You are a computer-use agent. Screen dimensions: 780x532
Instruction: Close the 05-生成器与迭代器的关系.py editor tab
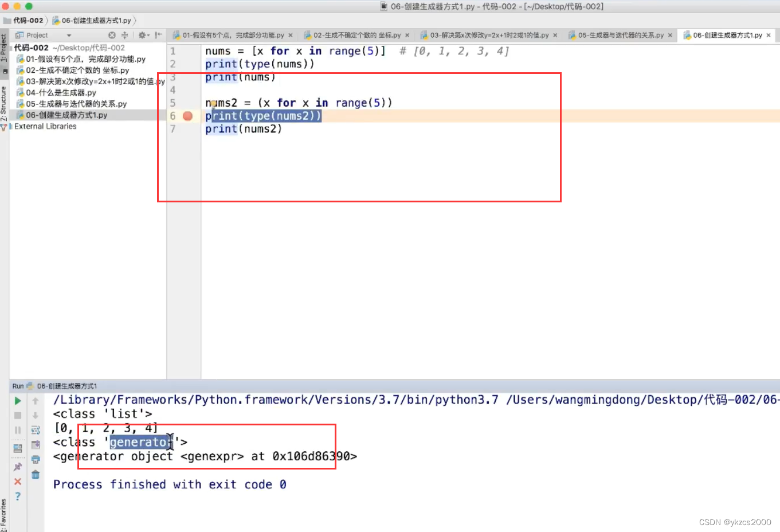(670, 35)
